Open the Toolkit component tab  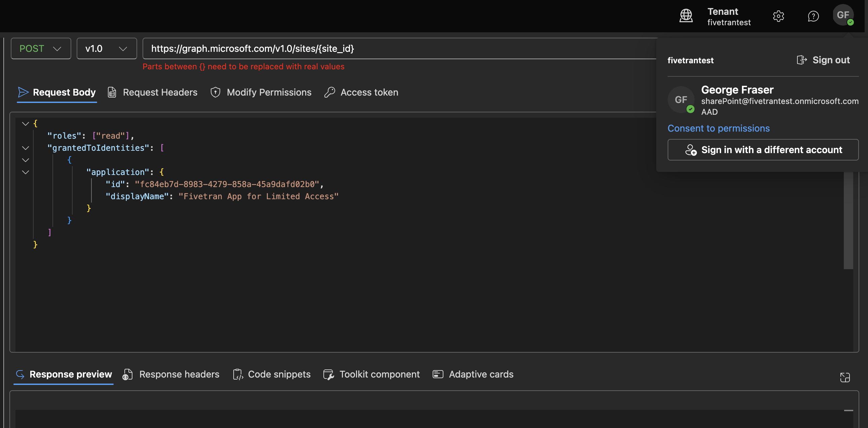tap(371, 374)
